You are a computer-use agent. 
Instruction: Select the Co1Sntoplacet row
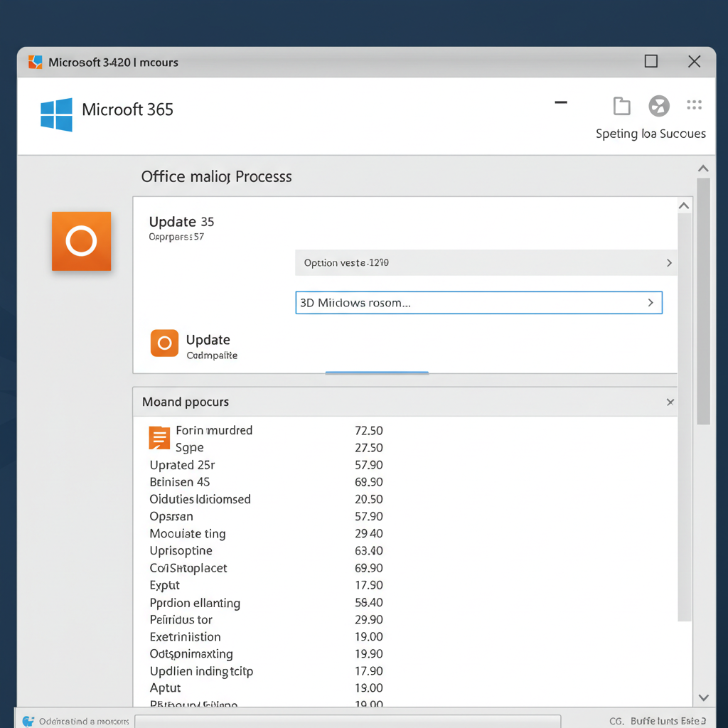[x=266, y=568]
